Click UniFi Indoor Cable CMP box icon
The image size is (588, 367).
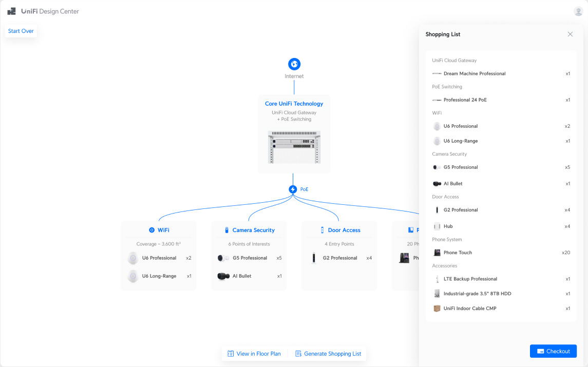click(437, 308)
